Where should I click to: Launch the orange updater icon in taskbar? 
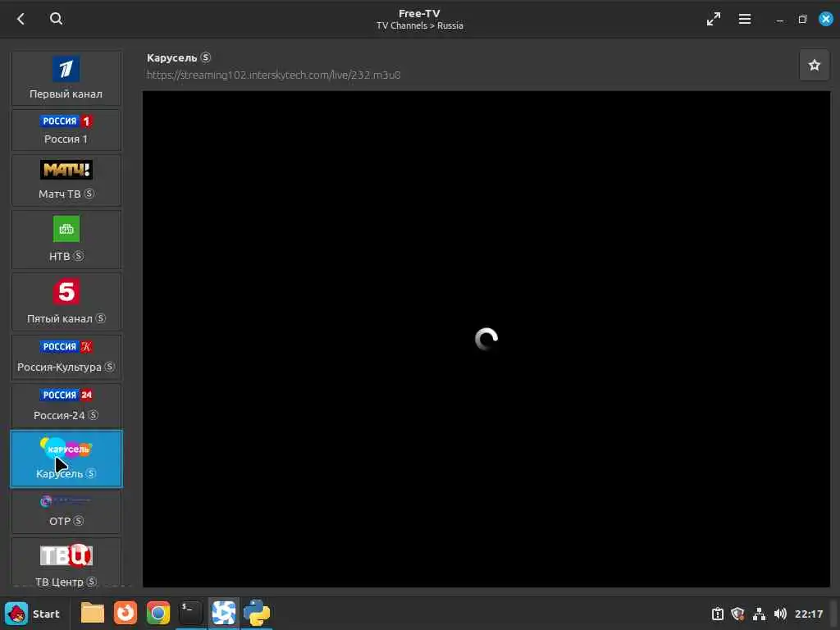point(126,613)
